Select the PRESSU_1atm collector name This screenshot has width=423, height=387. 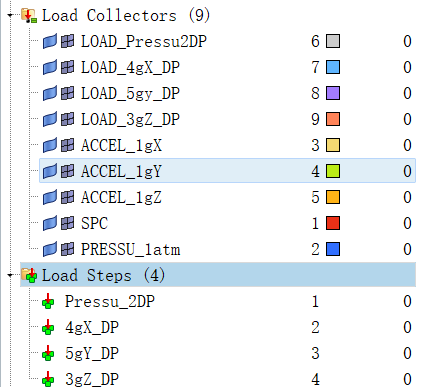pyautogui.click(x=131, y=250)
